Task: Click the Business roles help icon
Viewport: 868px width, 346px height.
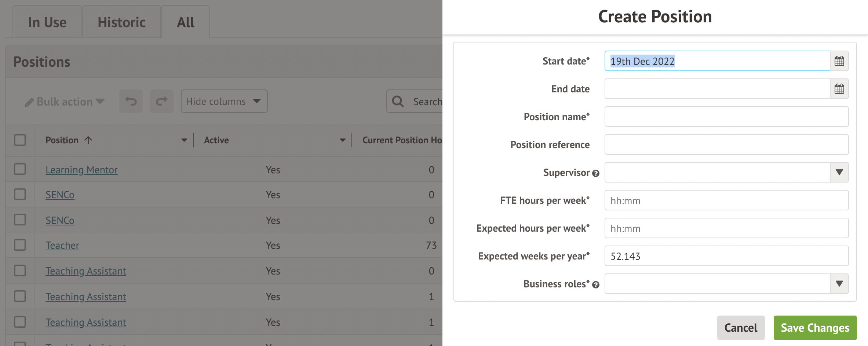Action: tap(596, 285)
